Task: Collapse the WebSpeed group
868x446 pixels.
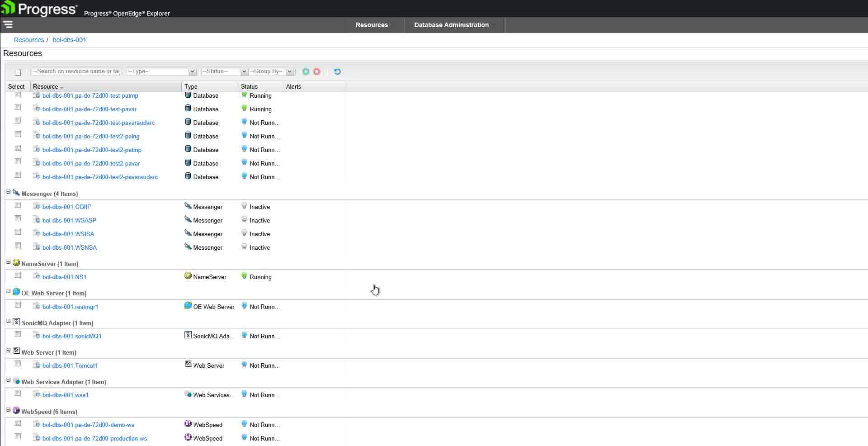Action: click(x=8, y=410)
